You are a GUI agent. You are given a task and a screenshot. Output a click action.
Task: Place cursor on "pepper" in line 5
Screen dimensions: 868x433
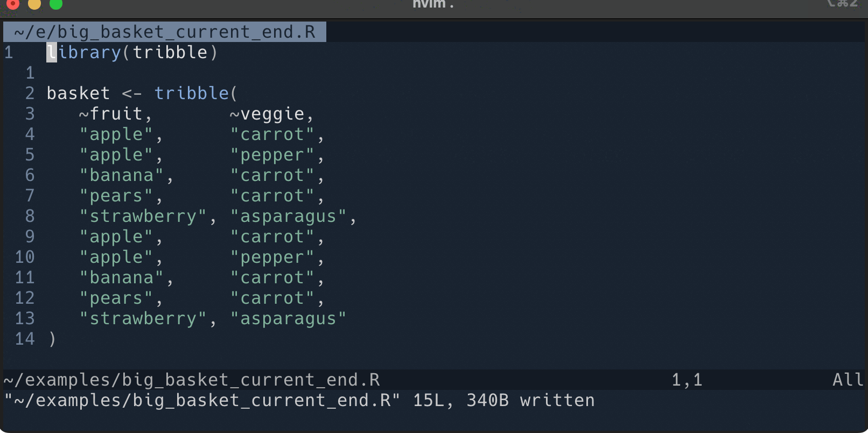272,155
